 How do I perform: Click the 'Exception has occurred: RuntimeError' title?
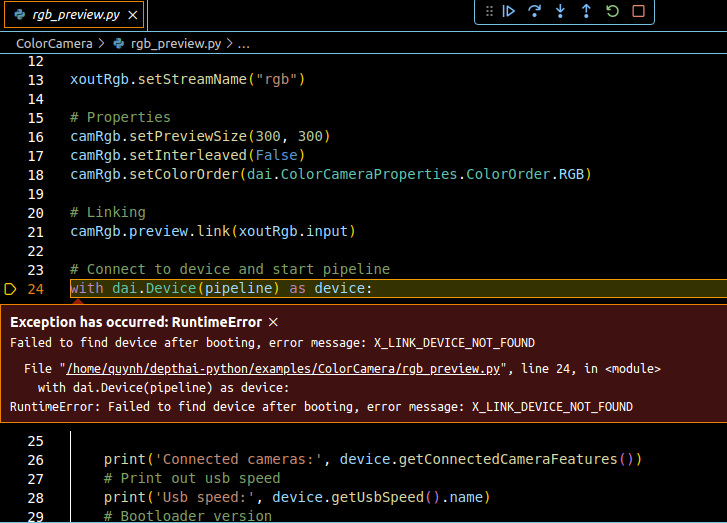click(135, 322)
